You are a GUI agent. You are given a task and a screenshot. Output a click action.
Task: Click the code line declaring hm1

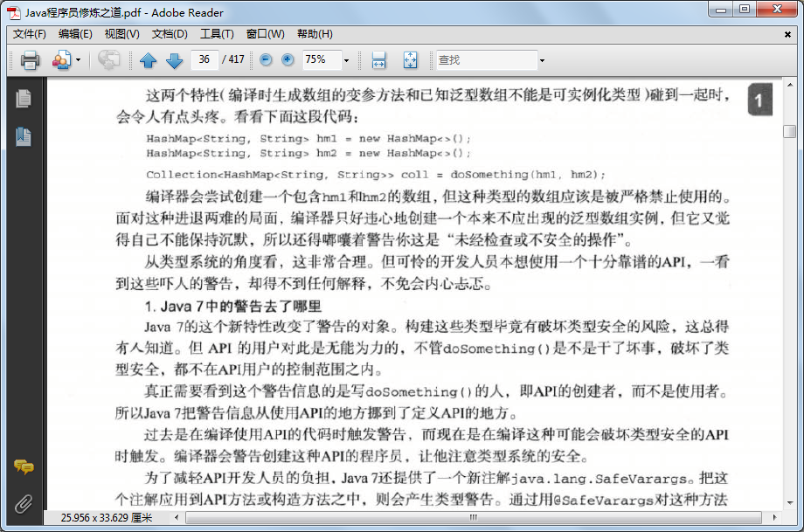click(308, 138)
